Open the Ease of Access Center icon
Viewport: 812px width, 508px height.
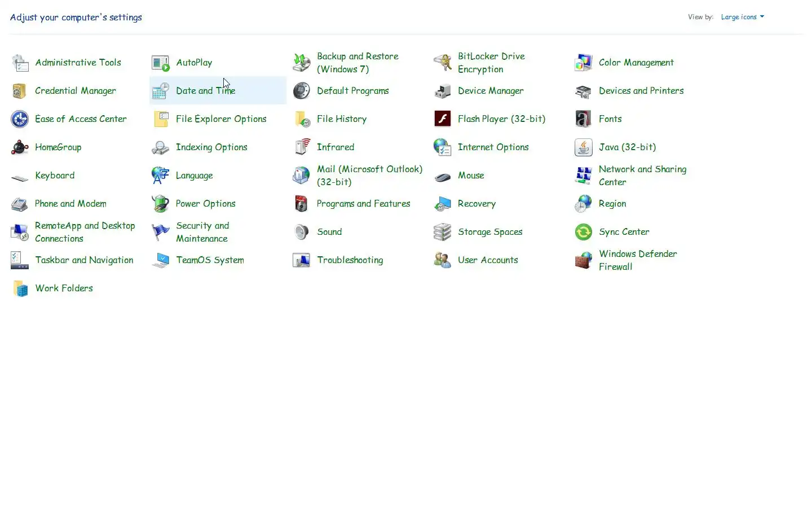pyautogui.click(x=20, y=119)
